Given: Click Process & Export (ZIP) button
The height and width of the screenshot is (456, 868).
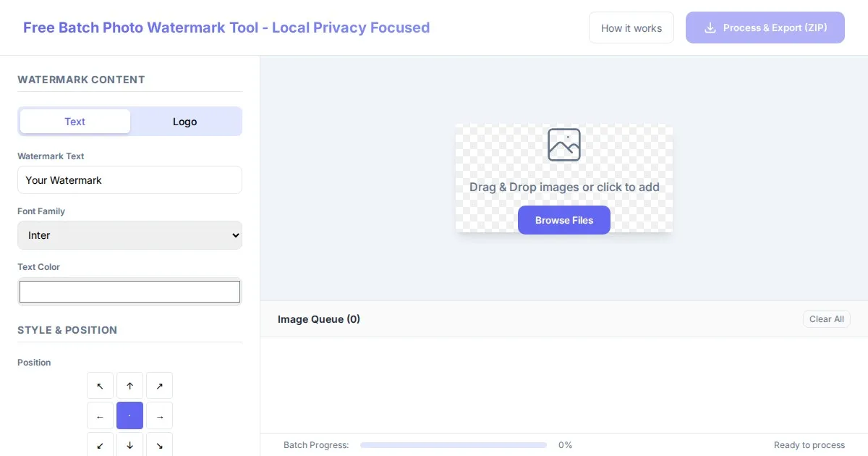Looking at the screenshot, I should (x=765, y=28).
